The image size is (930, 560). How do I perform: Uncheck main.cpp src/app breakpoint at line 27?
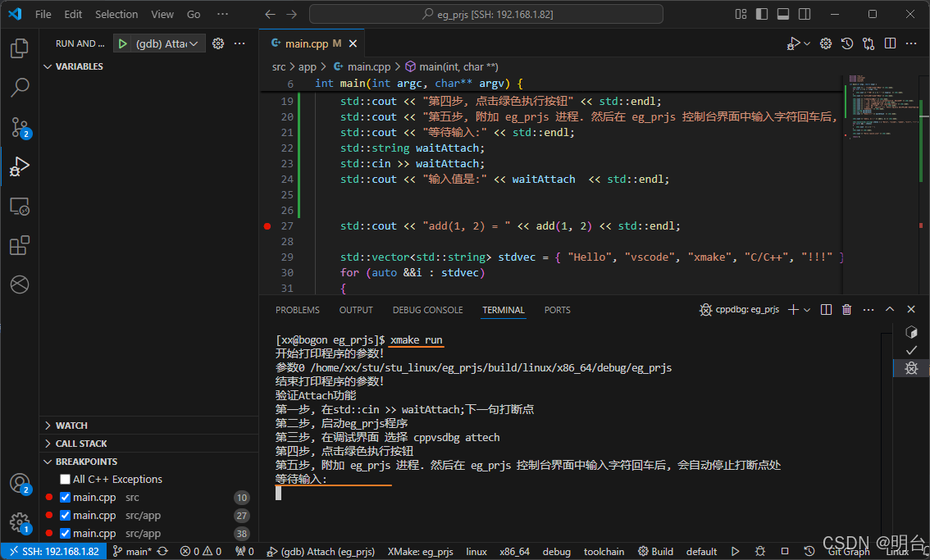tap(66, 516)
